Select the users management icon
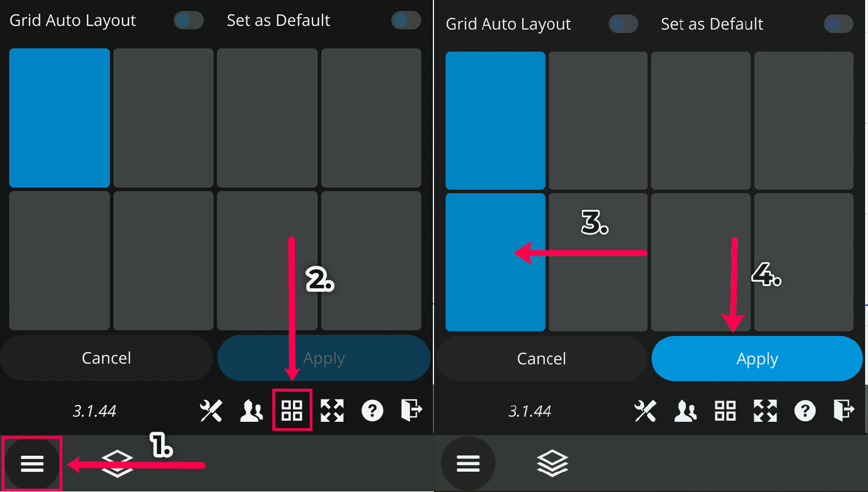868x492 pixels. click(251, 410)
